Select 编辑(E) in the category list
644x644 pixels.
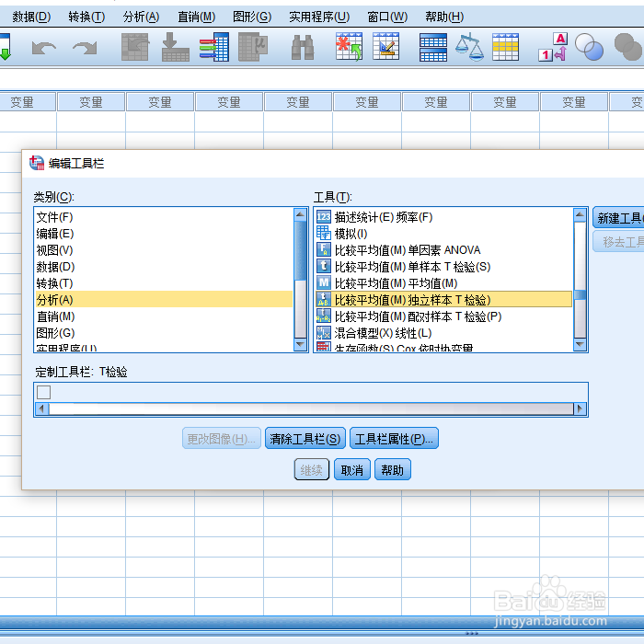tap(165, 234)
